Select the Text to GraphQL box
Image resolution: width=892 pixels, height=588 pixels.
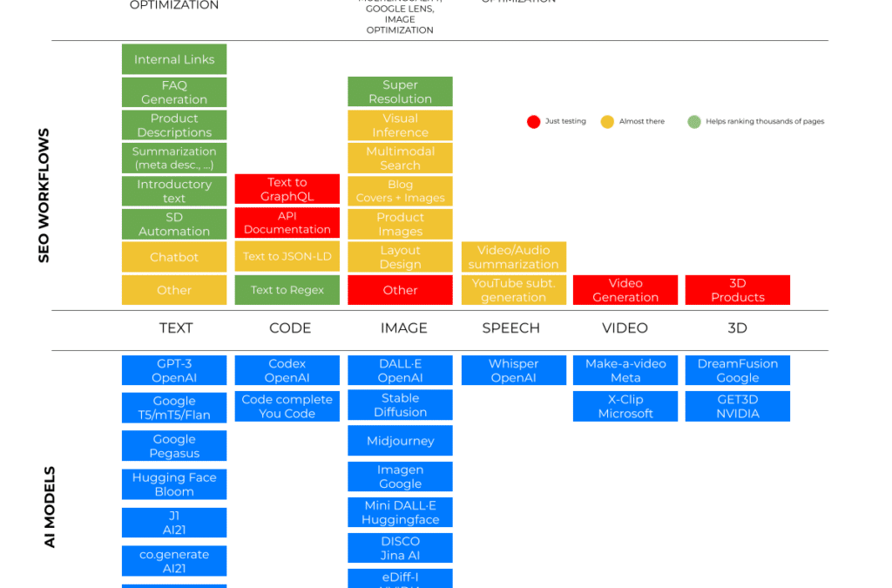coord(287,189)
